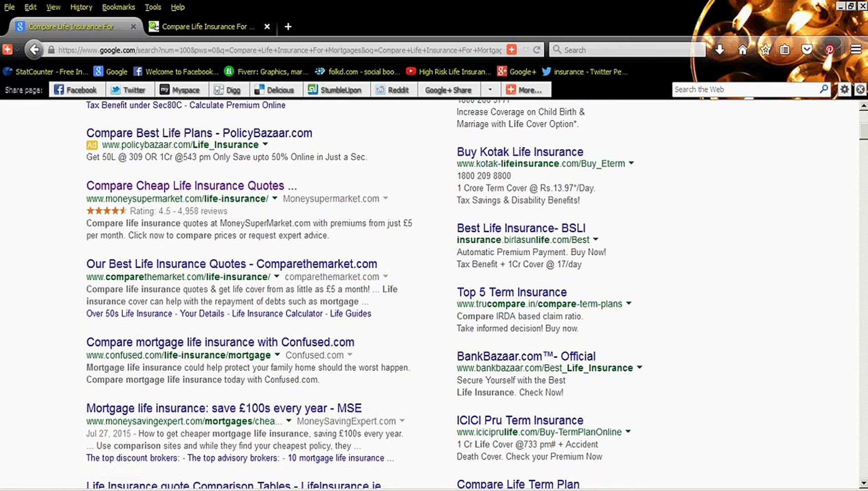Open Compare Best Life Plans - PolicyBazaar.com result
This screenshot has height=491, width=868.
[199, 133]
